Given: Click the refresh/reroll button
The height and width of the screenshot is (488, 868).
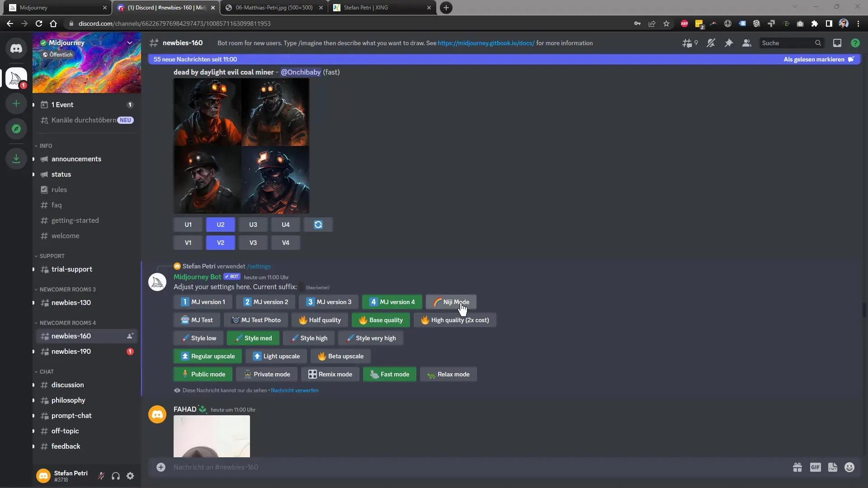Looking at the screenshot, I should 318,225.
